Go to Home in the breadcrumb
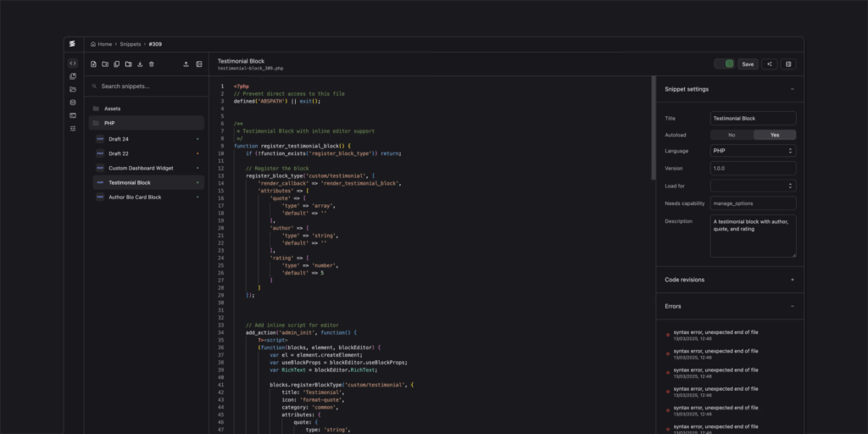The height and width of the screenshot is (434, 868). 104,43
